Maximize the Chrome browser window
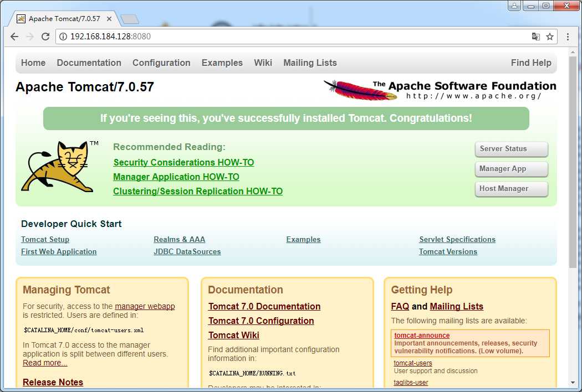582x392 pixels. pos(546,6)
